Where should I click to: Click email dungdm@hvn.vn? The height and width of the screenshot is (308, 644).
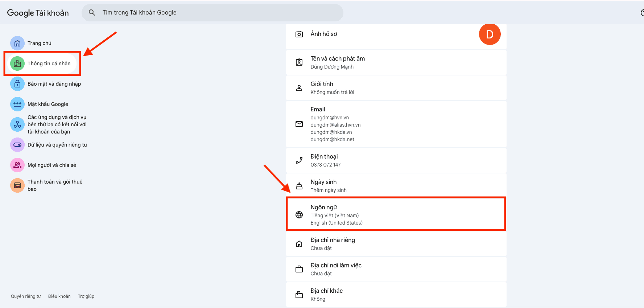click(x=330, y=118)
